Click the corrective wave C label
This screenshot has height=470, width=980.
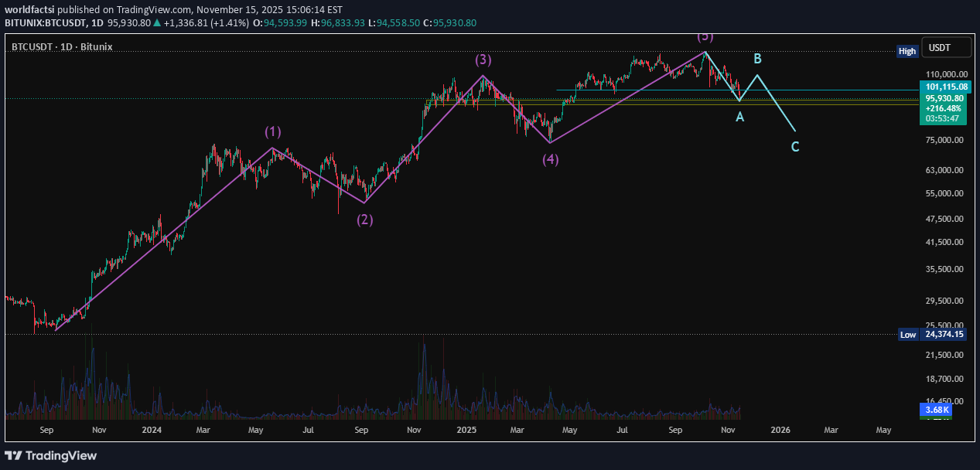click(x=795, y=146)
